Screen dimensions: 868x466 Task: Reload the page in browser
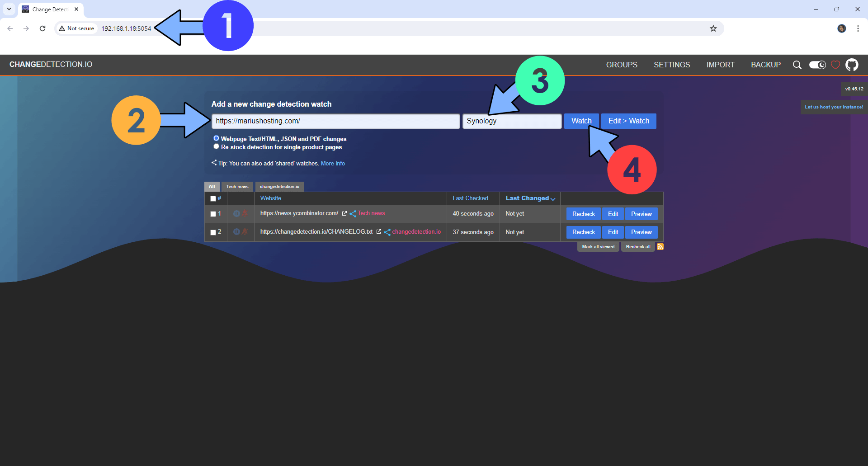click(x=42, y=28)
